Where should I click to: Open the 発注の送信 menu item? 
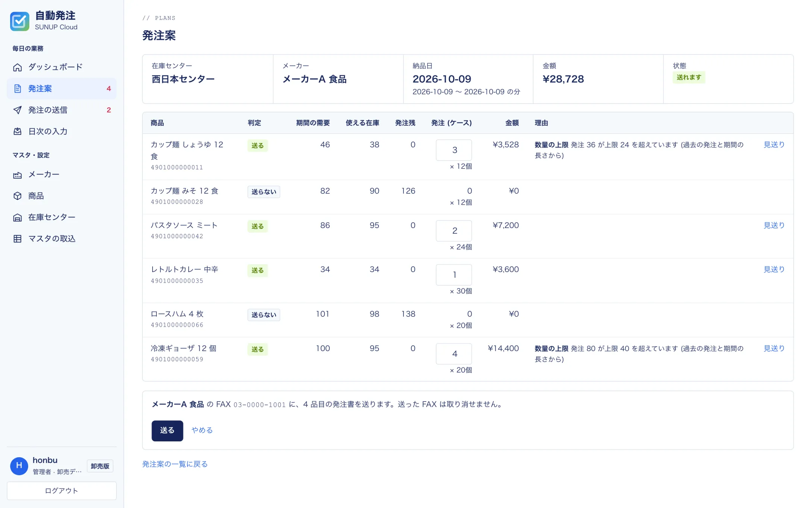point(62,110)
